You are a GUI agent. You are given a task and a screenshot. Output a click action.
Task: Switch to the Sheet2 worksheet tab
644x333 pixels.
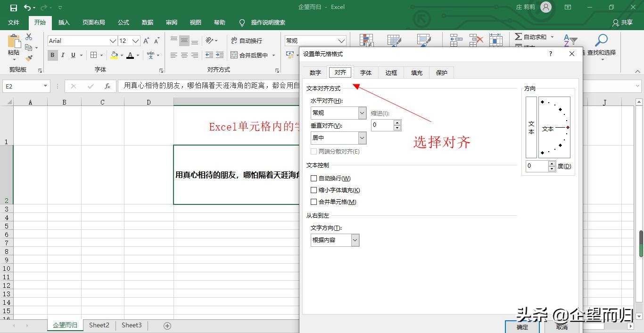[99, 325]
